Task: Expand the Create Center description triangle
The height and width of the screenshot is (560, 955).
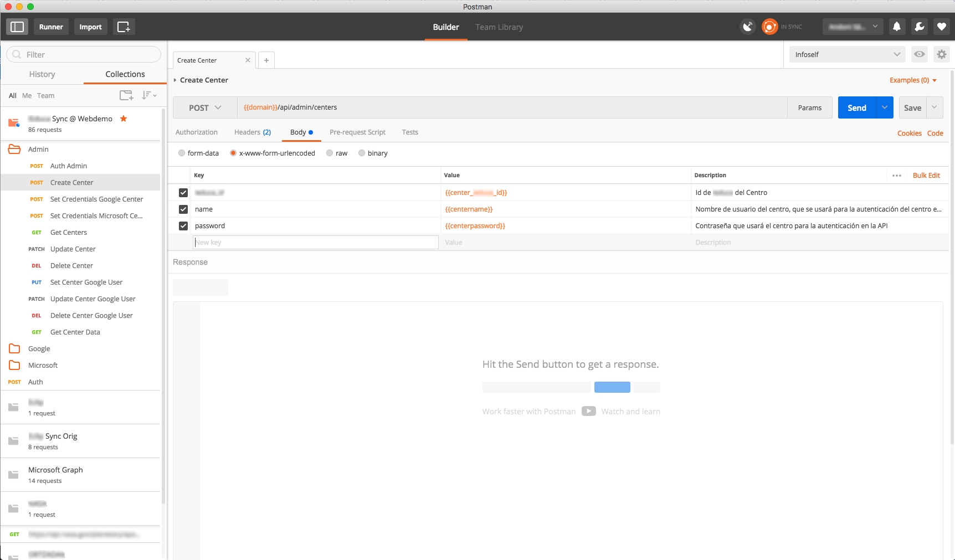Action: 175,80
